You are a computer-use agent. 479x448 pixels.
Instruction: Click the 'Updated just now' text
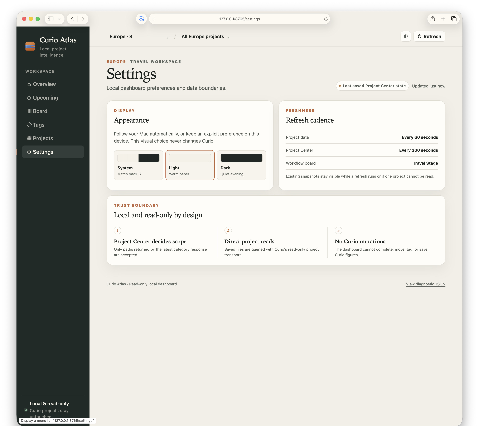click(429, 86)
